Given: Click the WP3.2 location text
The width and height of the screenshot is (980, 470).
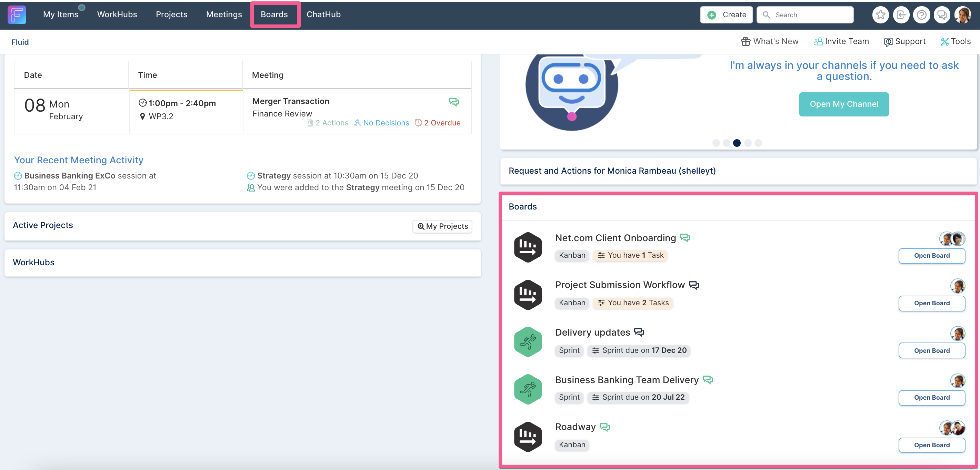Looking at the screenshot, I should 161,116.
